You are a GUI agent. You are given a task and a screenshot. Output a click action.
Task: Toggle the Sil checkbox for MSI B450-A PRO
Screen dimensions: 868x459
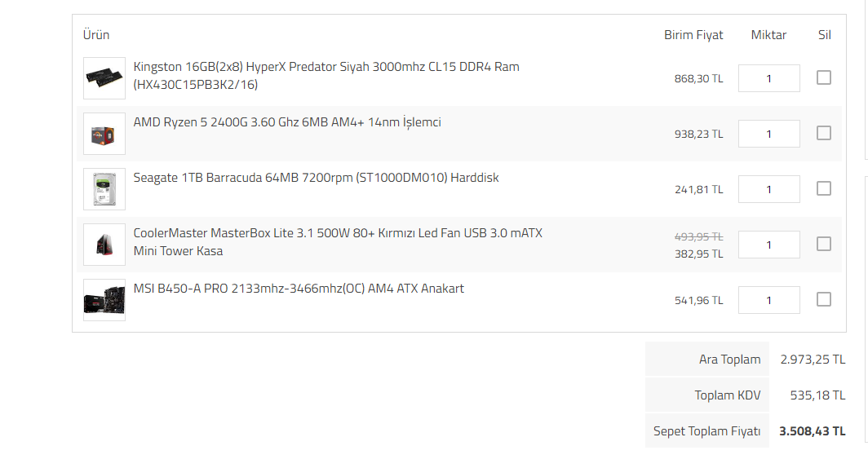click(x=824, y=299)
